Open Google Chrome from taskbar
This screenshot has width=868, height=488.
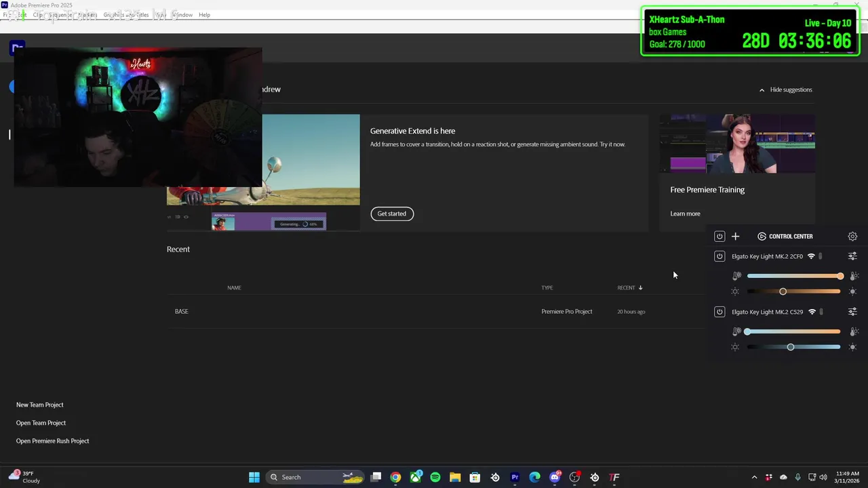tap(395, 477)
